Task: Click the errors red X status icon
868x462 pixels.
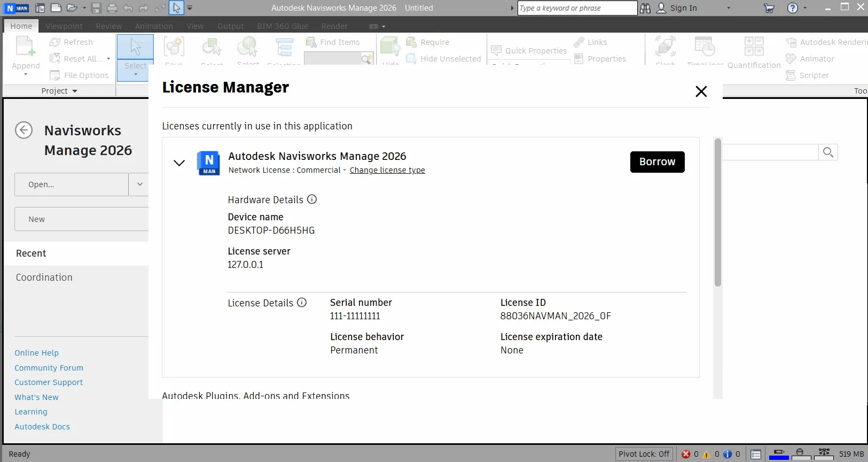Action: click(686, 454)
